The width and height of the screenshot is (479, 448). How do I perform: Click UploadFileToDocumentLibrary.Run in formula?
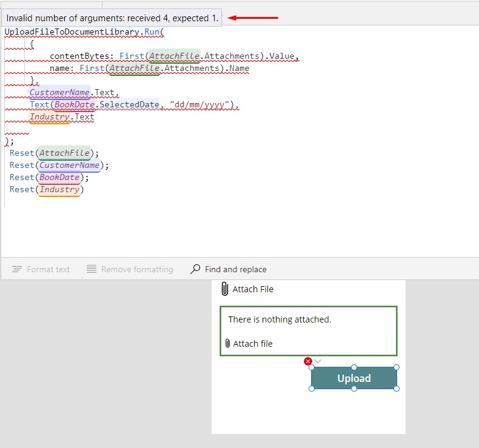[82, 32]
